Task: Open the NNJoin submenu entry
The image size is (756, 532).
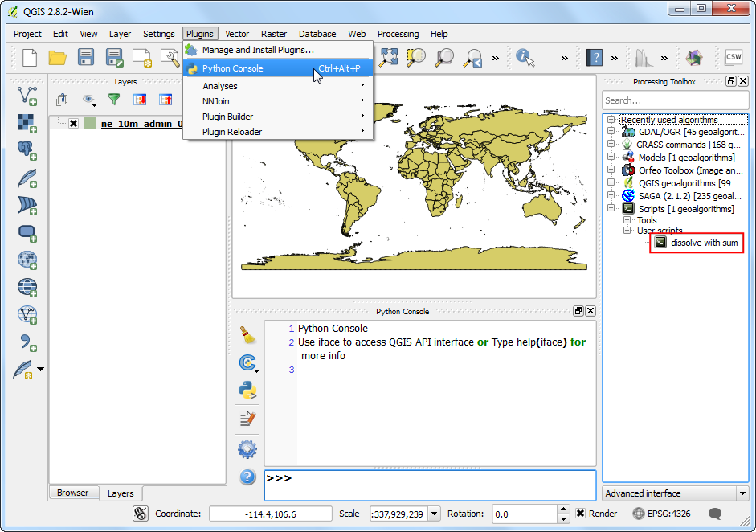Action: click(x=278, y=100)
